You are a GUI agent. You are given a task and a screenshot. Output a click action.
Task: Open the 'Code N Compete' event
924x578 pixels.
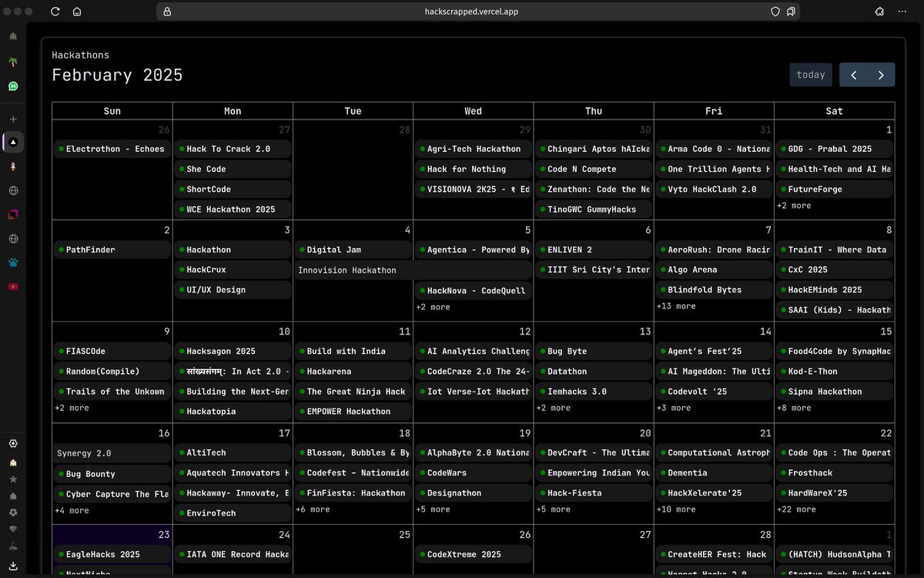pyautogui.click(x=593, y=169)
